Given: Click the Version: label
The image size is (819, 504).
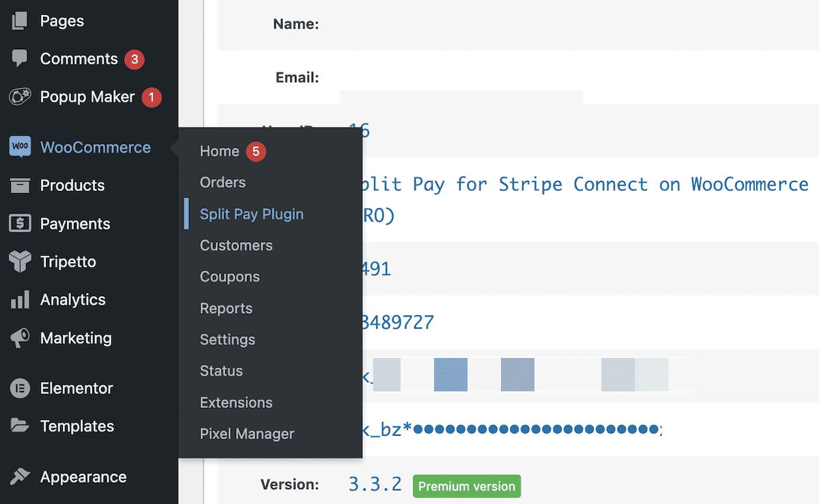Looking at the screenshot, I should (x=289, y=485).
